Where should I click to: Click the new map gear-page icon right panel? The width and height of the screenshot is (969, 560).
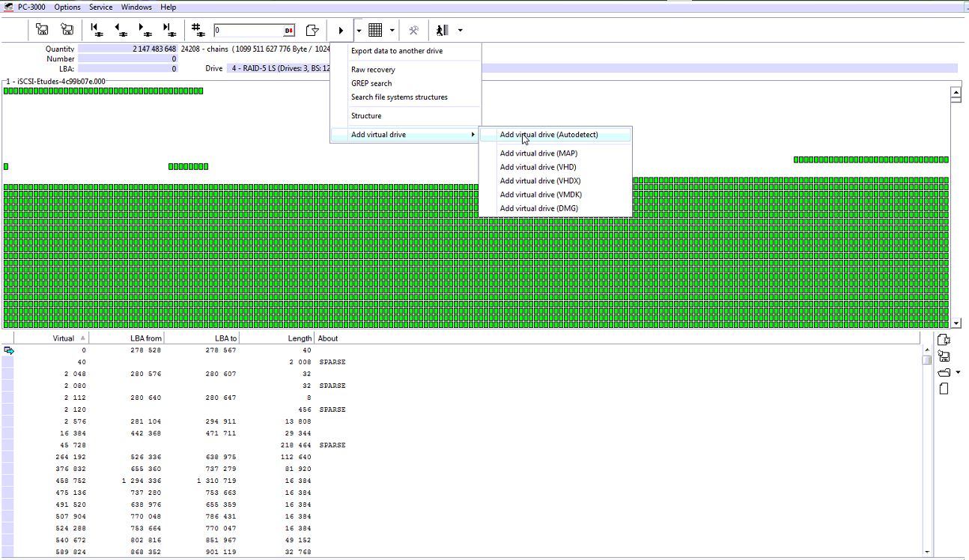[x=944, y=340]
